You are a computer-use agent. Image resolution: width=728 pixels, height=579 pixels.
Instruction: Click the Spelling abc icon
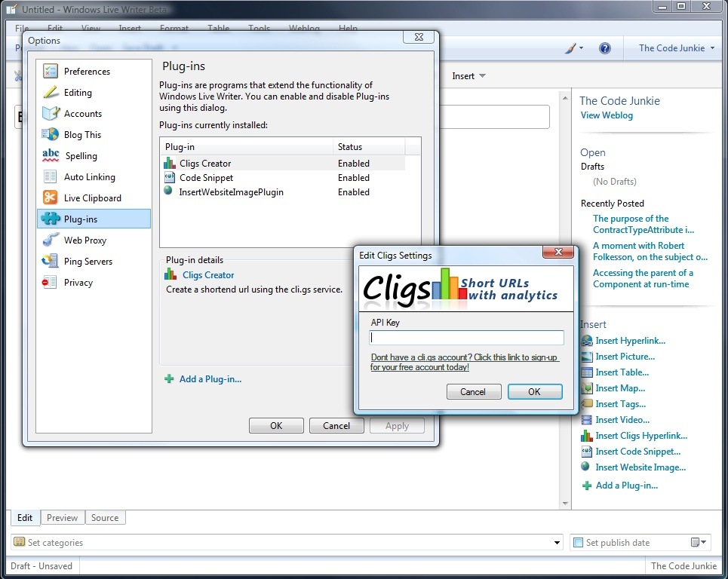tap(50, 155)
